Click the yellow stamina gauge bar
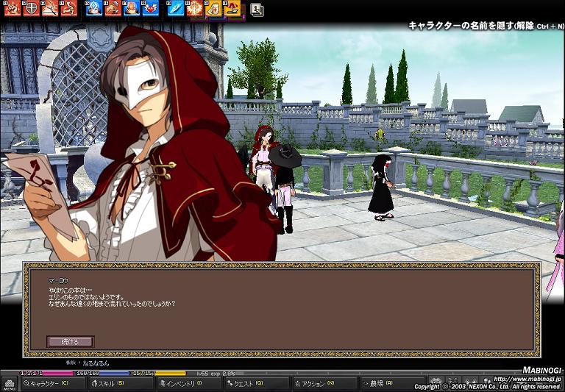This screenshot has width=565, height=392. pyautogui.click(x=159, y=374)
